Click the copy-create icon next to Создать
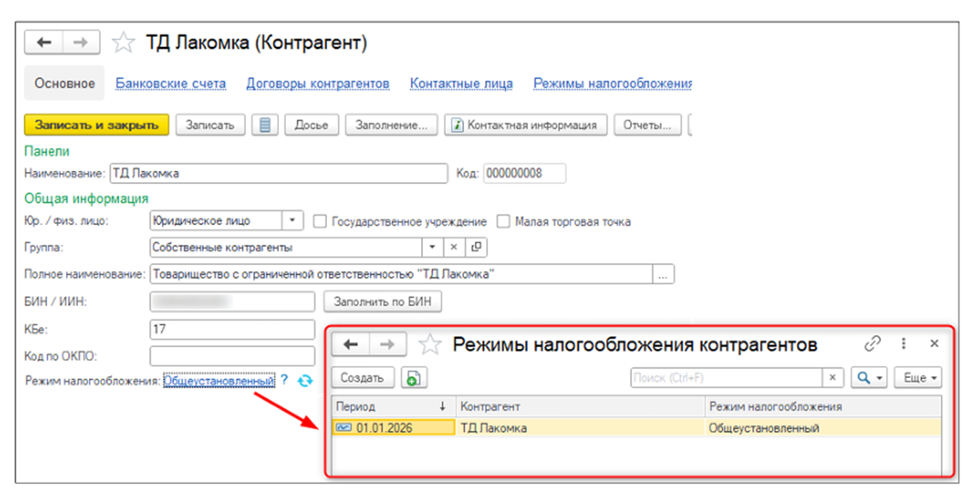Image resolution: width=980 pixels, height=502 pixels. click(x=413, y=378)
